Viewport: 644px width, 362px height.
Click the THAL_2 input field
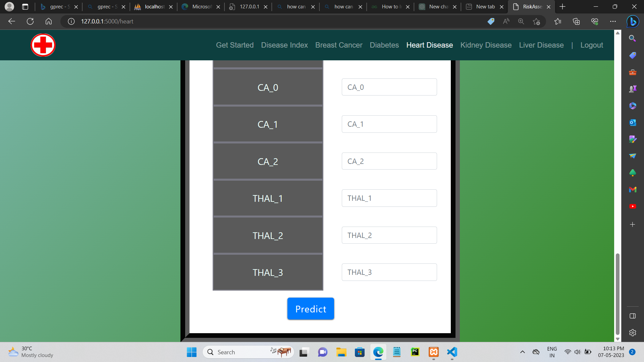tap(389, 235)
